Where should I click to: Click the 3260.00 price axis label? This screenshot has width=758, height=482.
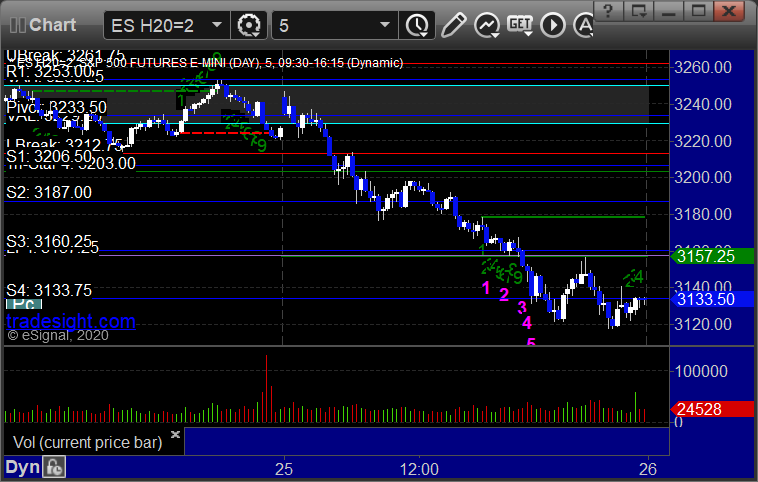[x=703, y=67]
